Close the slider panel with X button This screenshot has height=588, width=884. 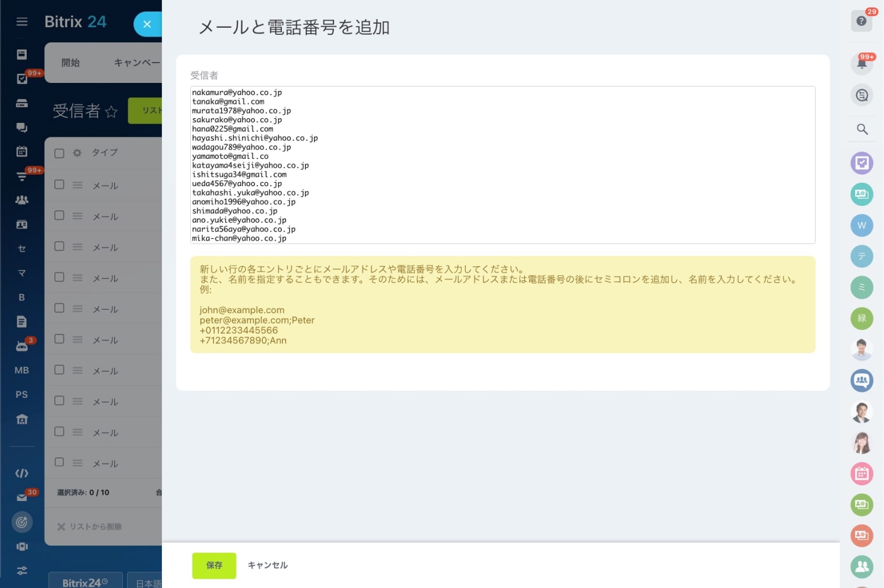[x=147, y=24]
